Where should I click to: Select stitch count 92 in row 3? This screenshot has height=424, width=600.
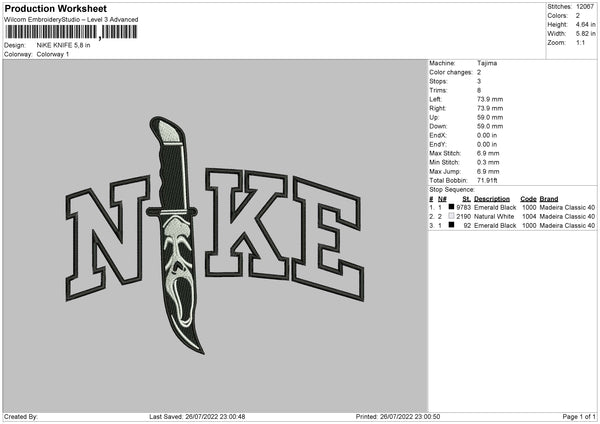tap(467, 226)
